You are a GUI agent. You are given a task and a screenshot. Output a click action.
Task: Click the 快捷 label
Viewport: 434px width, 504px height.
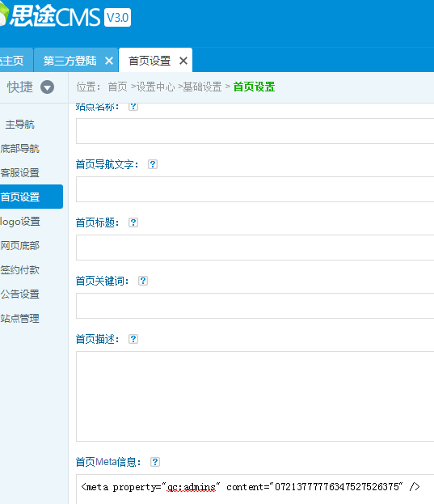20,87
